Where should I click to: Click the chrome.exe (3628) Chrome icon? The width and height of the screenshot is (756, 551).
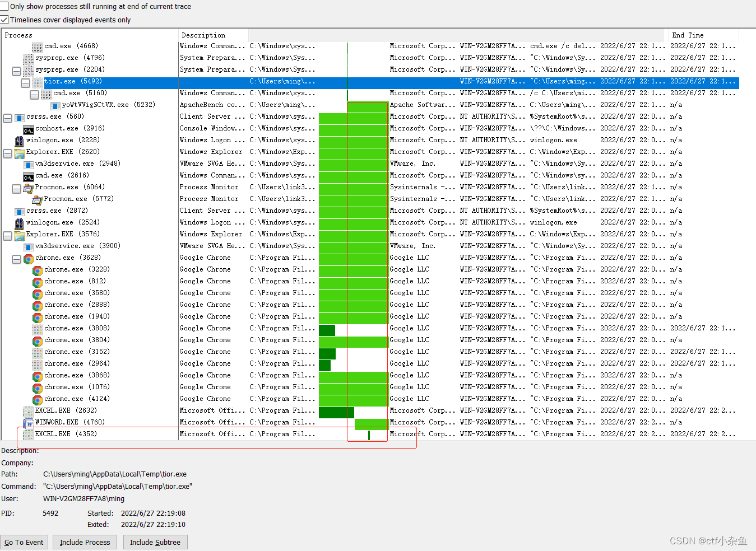[28, 259]
